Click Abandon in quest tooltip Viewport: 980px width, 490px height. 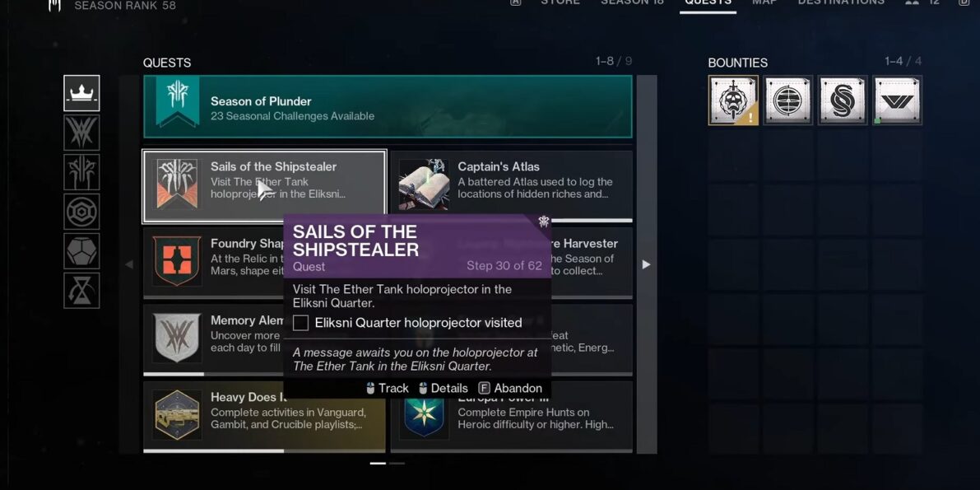[x=510, y=388]
